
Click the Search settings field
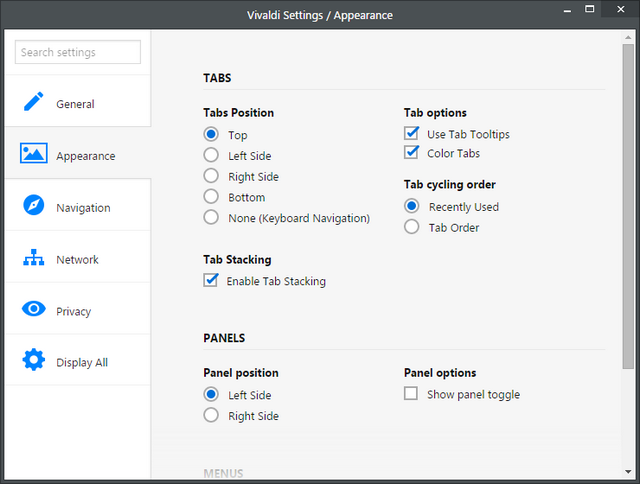pyautogui.click(x=78, y=52)
